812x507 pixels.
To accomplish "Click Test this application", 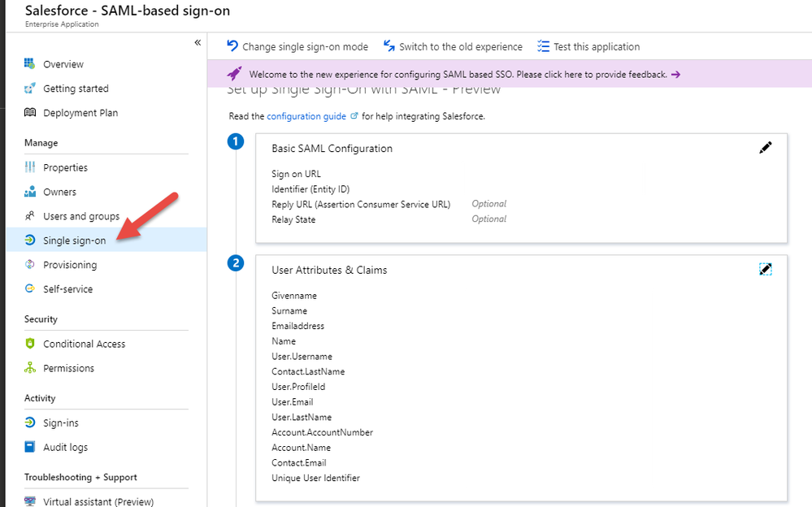I will [x=597, y=46].
